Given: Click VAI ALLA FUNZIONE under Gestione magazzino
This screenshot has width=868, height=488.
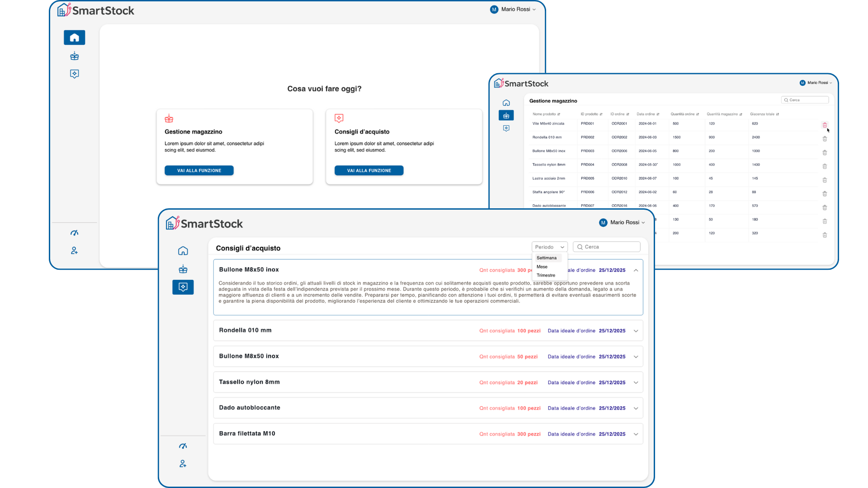Looking at the screenshot, I should (199, 170).
